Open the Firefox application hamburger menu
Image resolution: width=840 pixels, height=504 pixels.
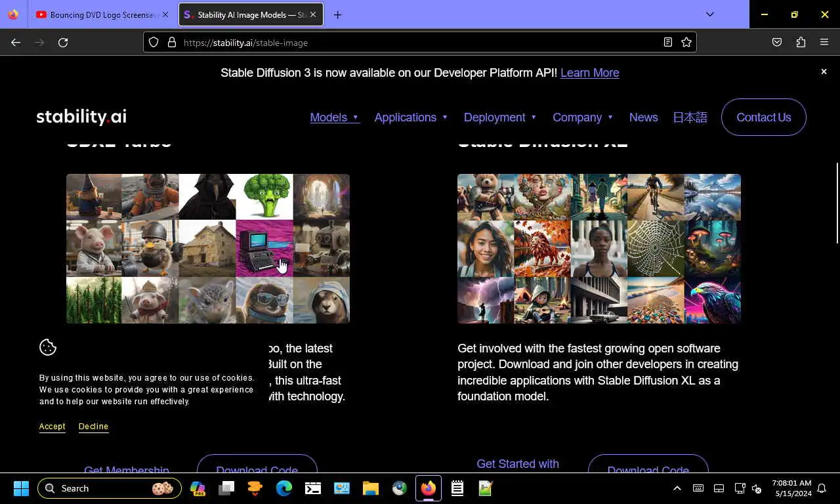pos(824,42)
